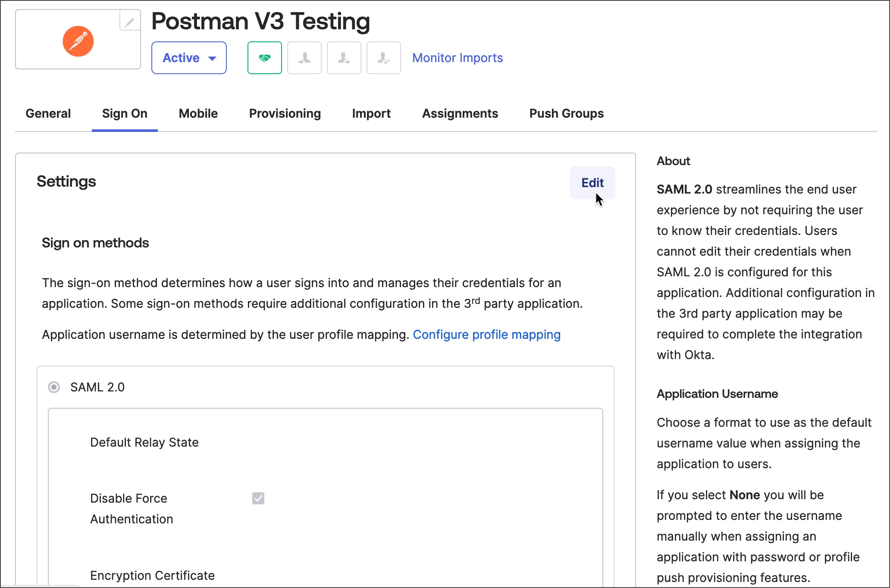The height and width of the screenshot is (588, 890).
Task: Open the Monitor Imports link
Action: pos(457,58)
